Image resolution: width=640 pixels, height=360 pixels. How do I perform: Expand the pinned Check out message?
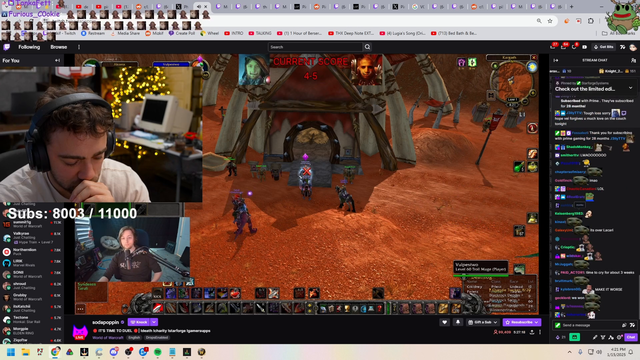631,88
